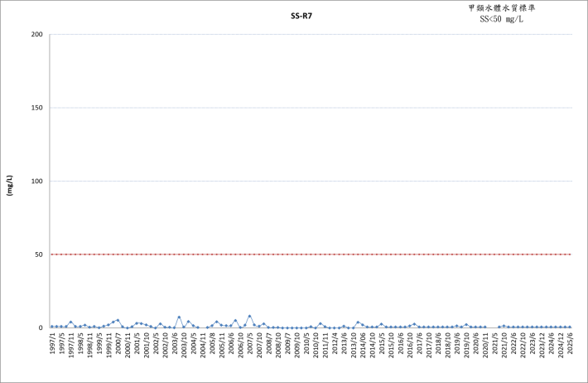
Task: Click the 1998/5 x-axis label
Action: [80, 342]
